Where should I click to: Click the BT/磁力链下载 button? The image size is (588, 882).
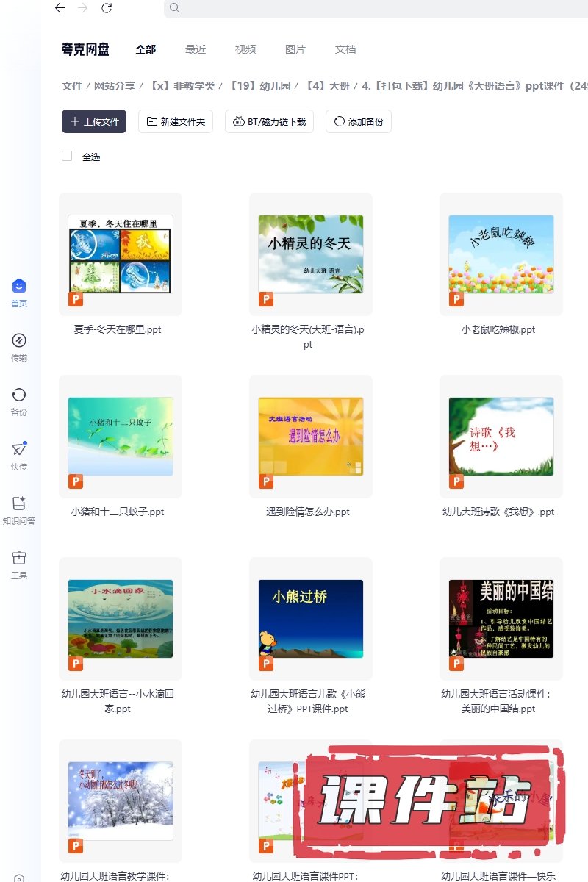pyautogui.click(x=269, y=121)
